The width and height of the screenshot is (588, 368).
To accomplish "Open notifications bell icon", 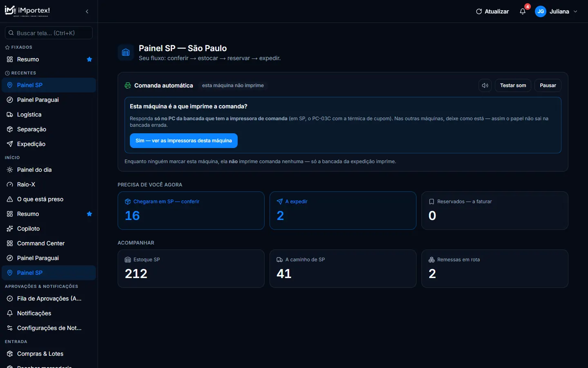I will click(523, 11).
